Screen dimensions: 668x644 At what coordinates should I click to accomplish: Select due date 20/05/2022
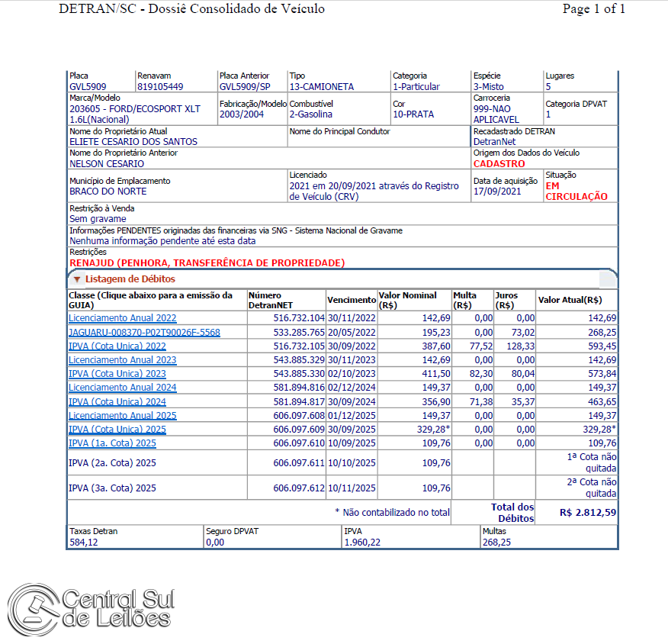[352, 333]
